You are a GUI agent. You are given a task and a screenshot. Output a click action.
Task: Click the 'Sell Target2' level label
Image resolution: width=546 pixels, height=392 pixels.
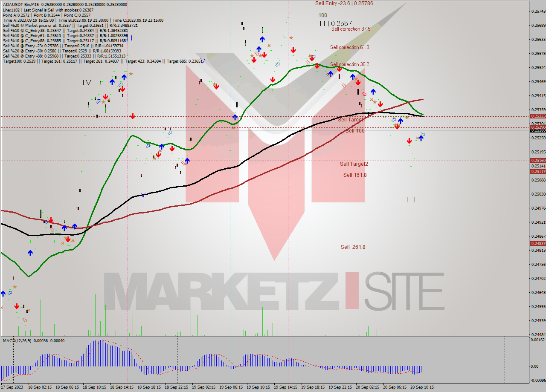pyautogui.click(x=354, y=164)
